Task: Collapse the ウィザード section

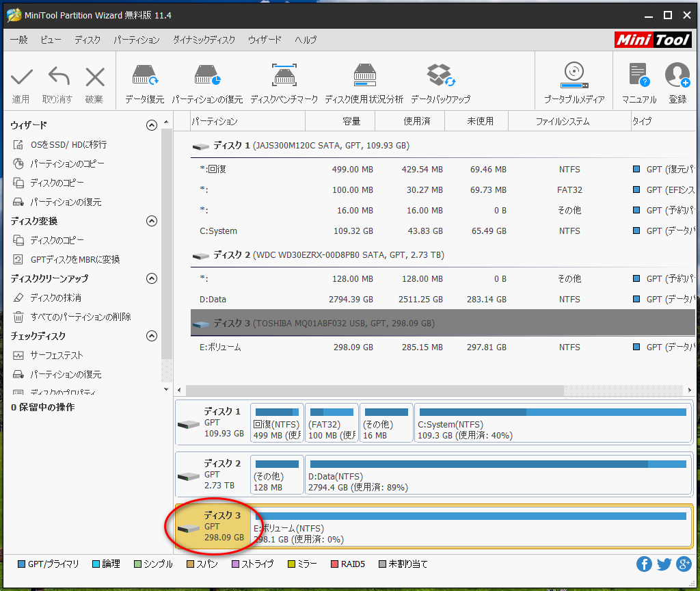Action: click(152, 125)
